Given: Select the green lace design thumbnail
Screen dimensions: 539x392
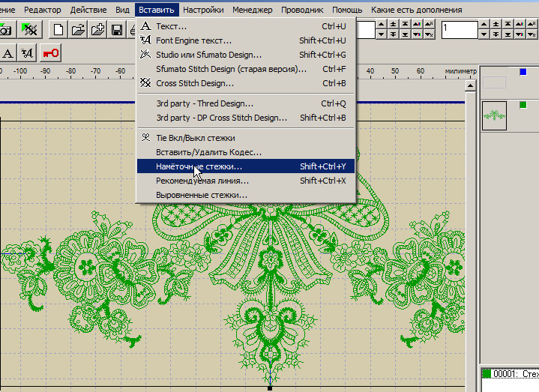Looking at the screenshot, I should point(494,115).
